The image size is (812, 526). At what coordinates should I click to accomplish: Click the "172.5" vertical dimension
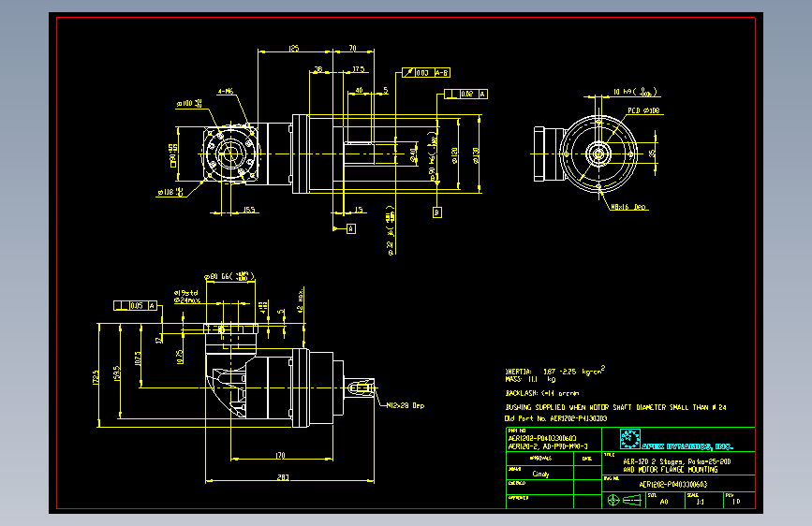(x=96, y=377)
